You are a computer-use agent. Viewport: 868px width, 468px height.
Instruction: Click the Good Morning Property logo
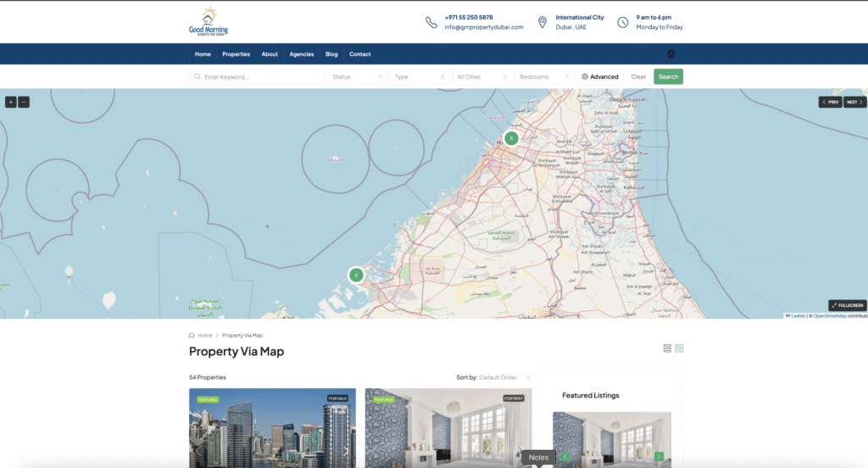[x=209, y=22]
